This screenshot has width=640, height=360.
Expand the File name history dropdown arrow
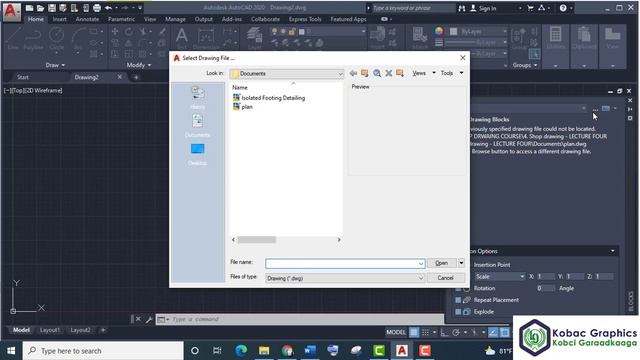click(x=421, y=264)
